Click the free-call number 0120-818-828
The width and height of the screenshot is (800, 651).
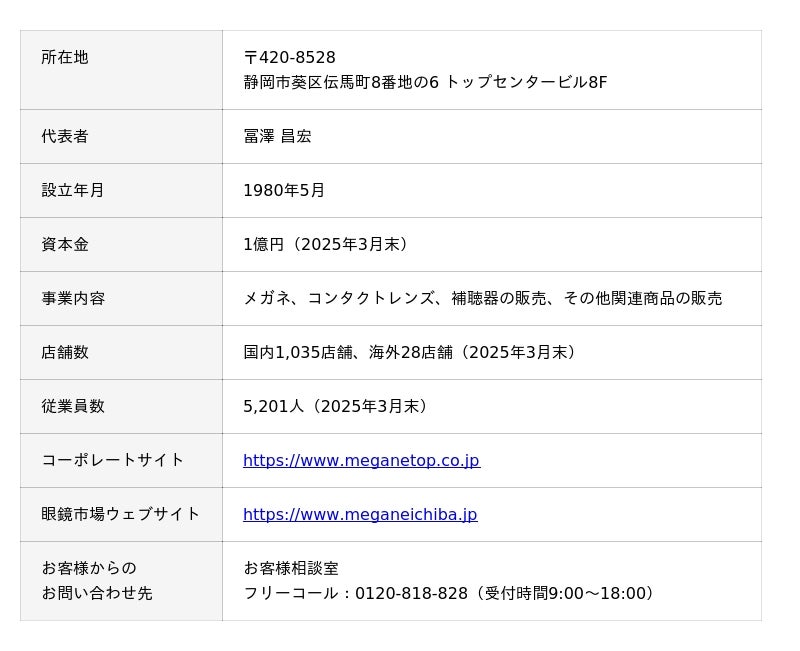411,593
